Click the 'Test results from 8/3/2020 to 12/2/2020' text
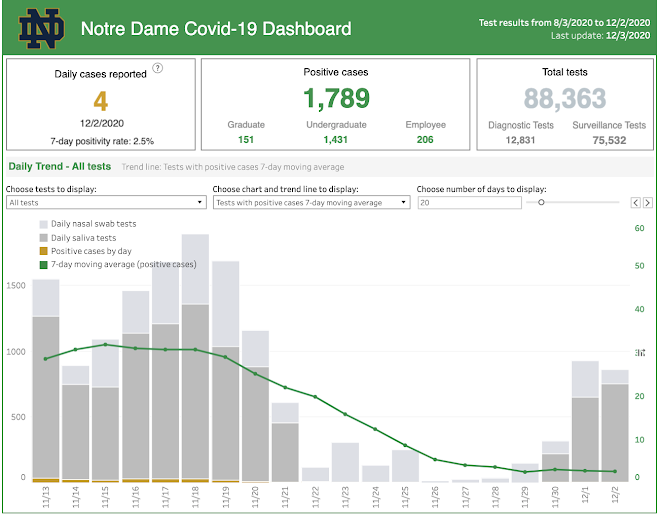 (x=564, y=23)
